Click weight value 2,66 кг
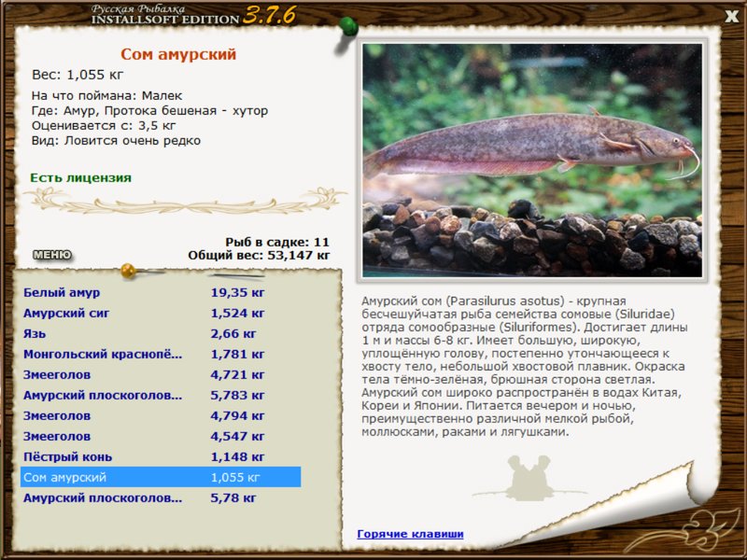The image size is (747, 560). pyautogui.click(x=233, y=333)
